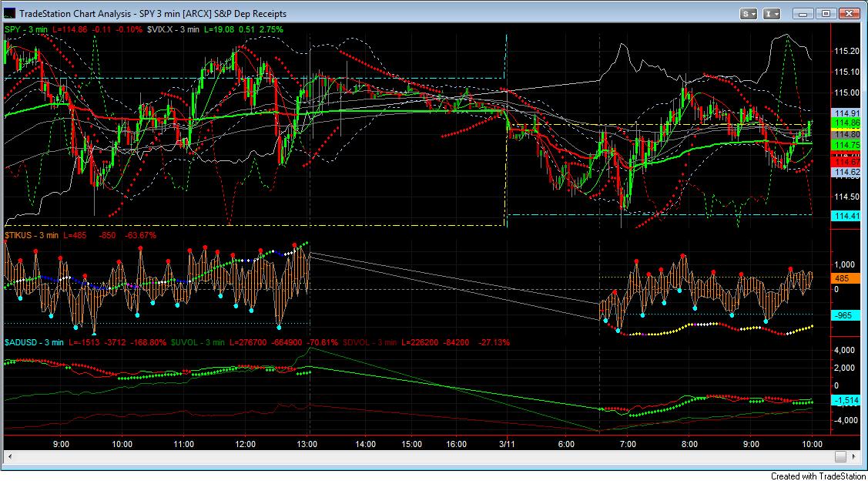This screenshot has width=868, height=481.
Task: Click the horizontal scrollbar left arrow
Action: 8,456
